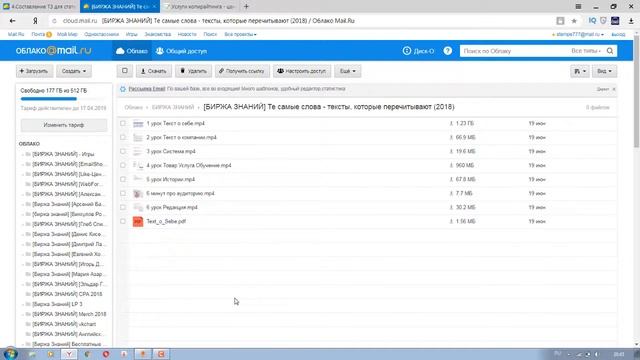Open the Почта link in the top bar
The width and height of the screenshot is (640, 360).
[38, 34]
